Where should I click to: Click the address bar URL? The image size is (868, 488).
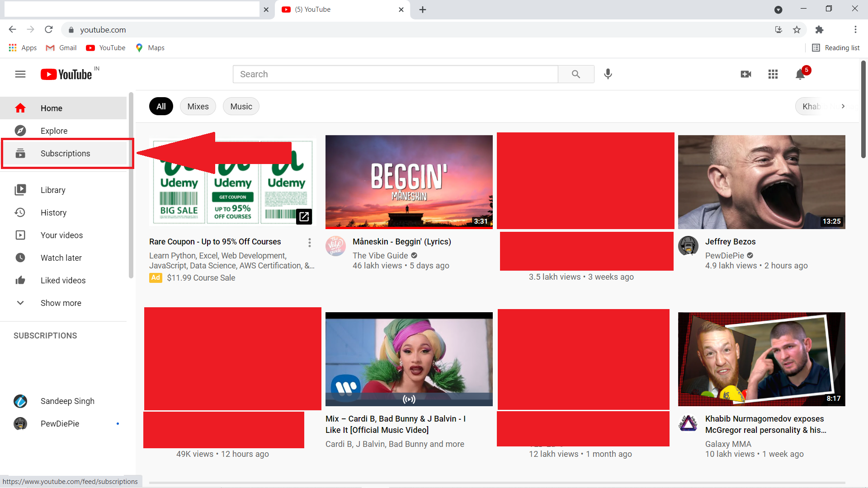[x=103, y=30]
